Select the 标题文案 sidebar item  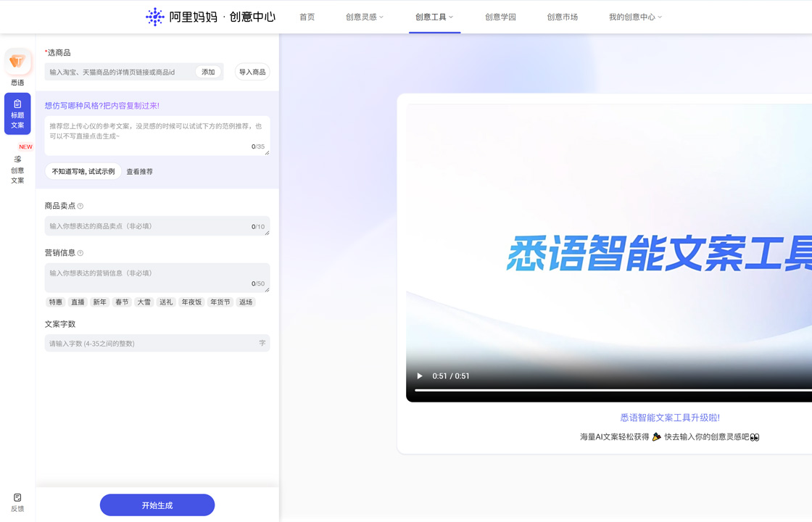(x=17, y=114)
